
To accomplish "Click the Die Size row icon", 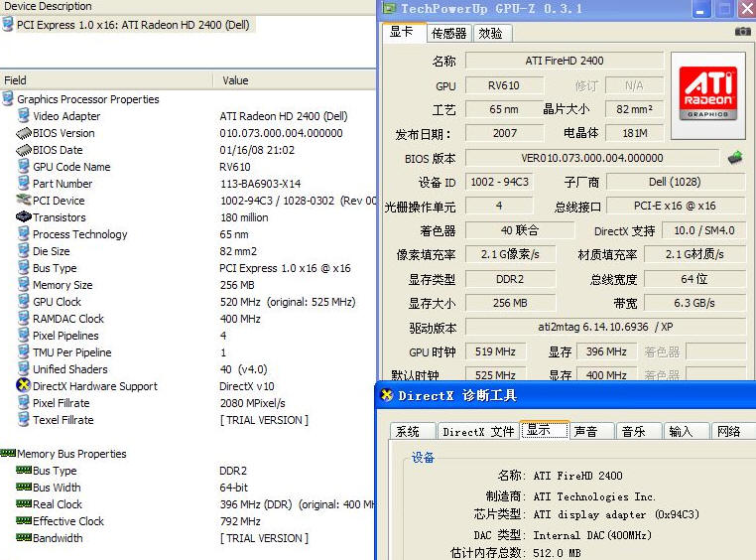I will click(23, 250).
